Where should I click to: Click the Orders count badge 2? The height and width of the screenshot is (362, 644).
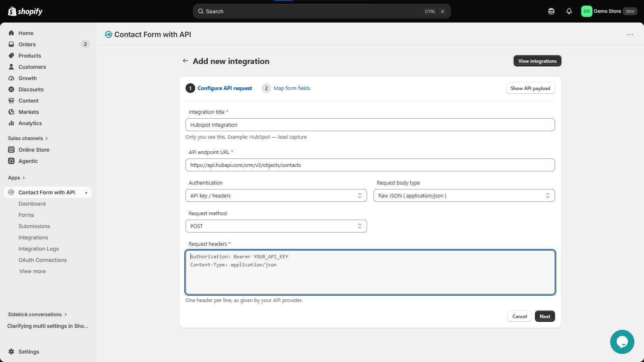click(85, 44)
